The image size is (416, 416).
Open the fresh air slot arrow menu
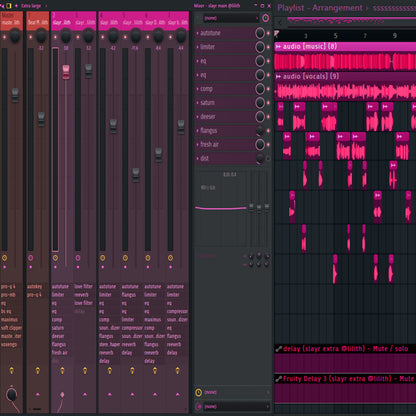point(197,145)
